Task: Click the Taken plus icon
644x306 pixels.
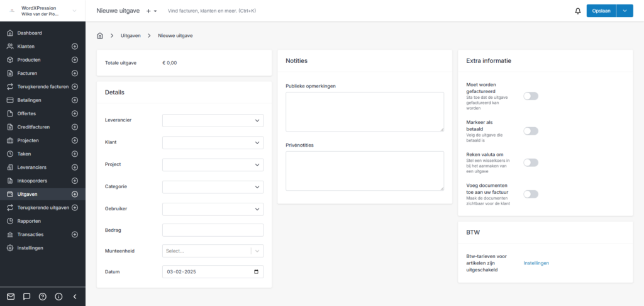Action: pos(75,154)
